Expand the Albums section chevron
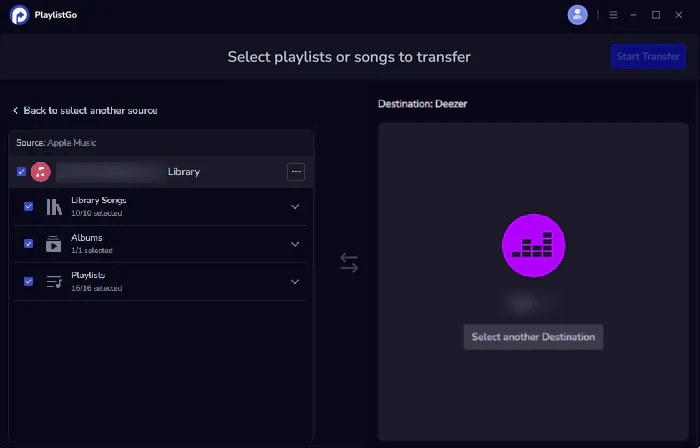Screen dimensions: 700x448 295,244
